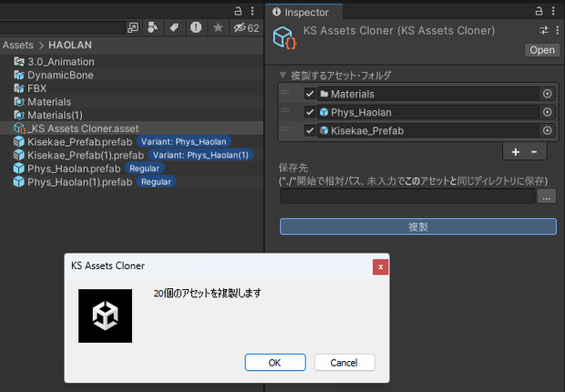Click the Project panel lock icon
The height and width of the screenshot is (392, 565).
pyautogui.click(x=238, y=11)
